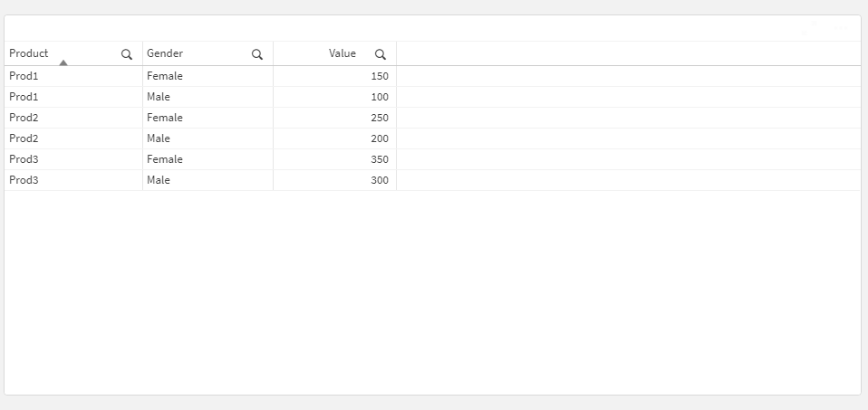Click the value 350 cell

tap(380, 159)
